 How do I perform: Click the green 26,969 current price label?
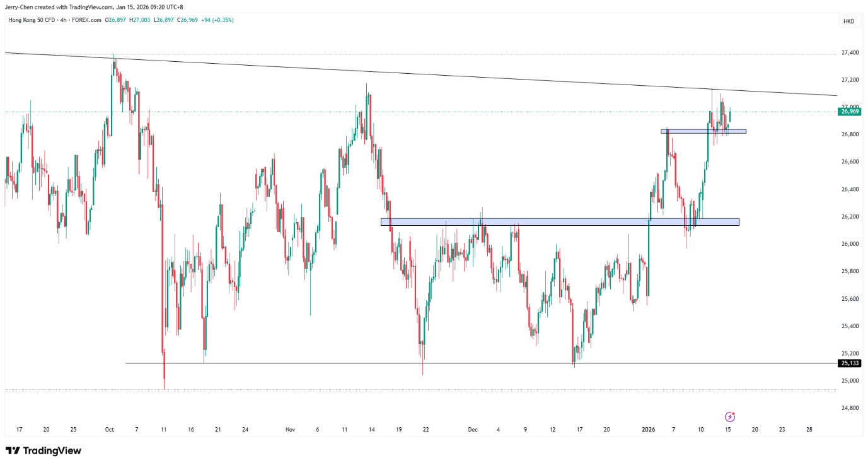[x=848, y=112]
